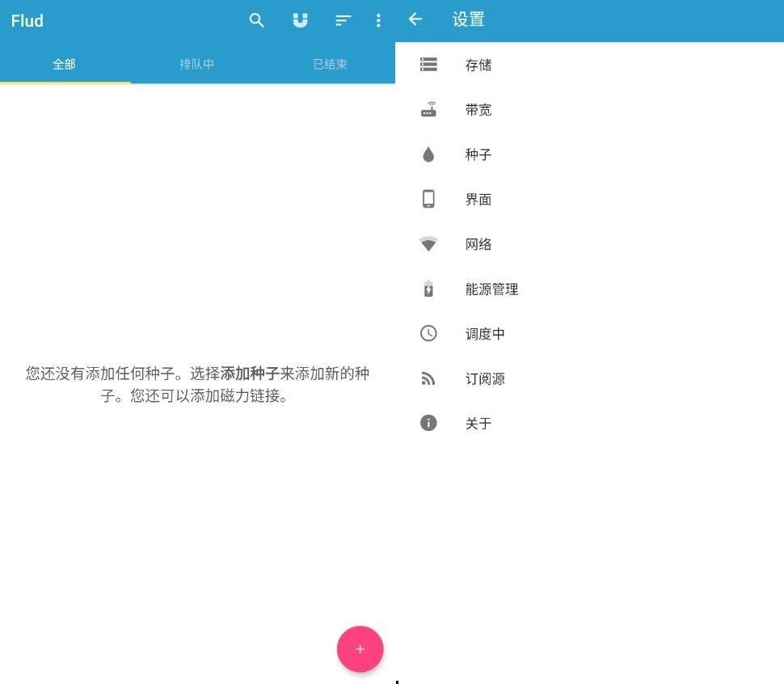The height and width of the screenshot is (684, 784).
Task: Click the 设置 header title
Action: (469, 20)
